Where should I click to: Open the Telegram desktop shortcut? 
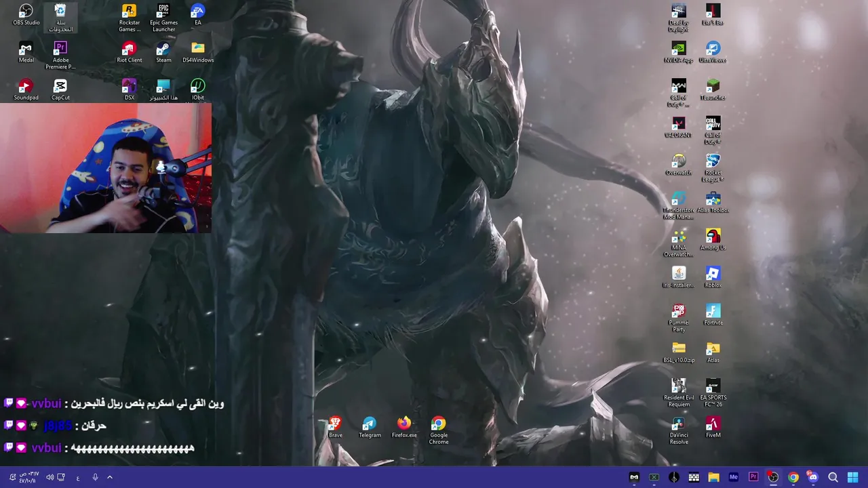coord(370,427)
